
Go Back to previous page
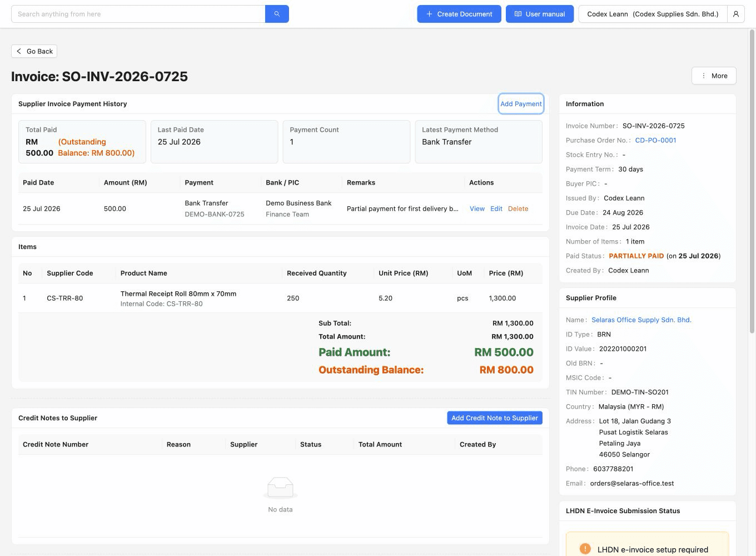(x=34, y=51)
